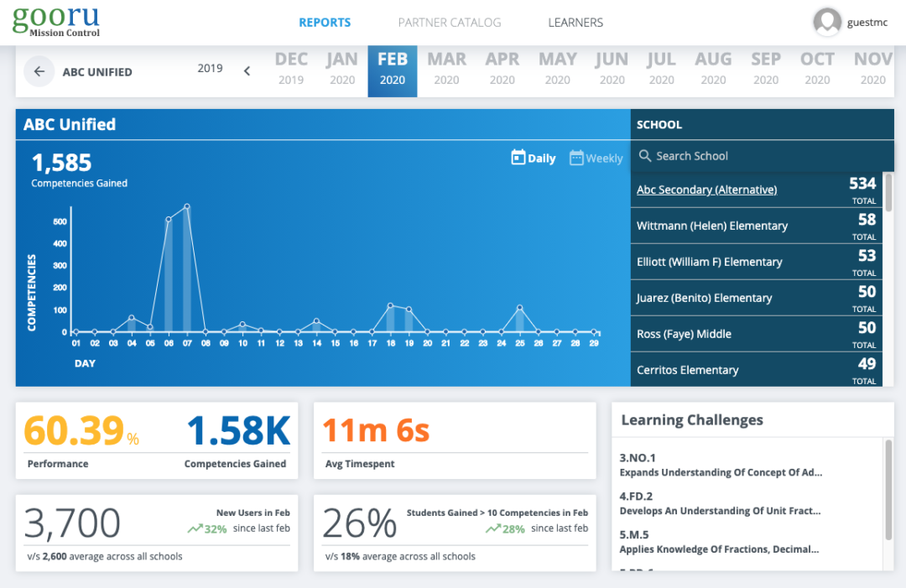Select SEP 2020 month
Viewport: 906px width, 588px height.
point(766,68)
